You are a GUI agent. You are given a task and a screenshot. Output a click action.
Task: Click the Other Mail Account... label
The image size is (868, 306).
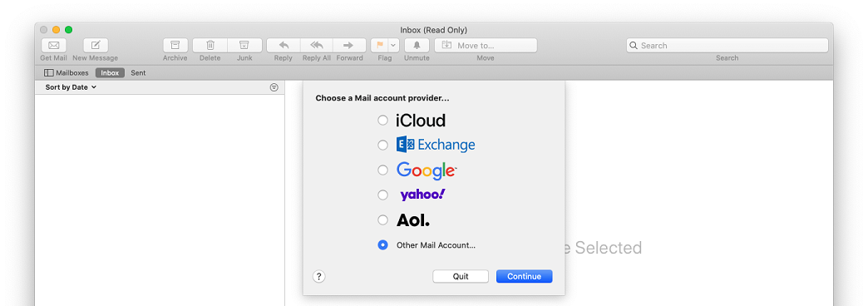point(436,245)
